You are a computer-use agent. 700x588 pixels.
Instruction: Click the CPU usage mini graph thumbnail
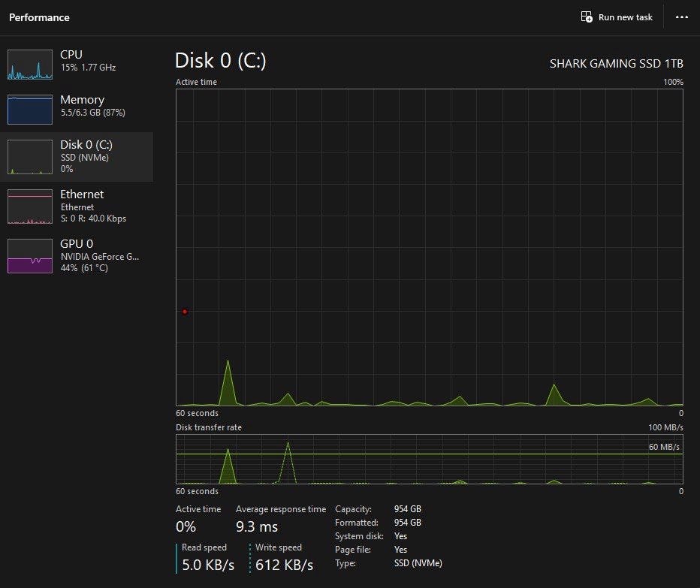30,65
